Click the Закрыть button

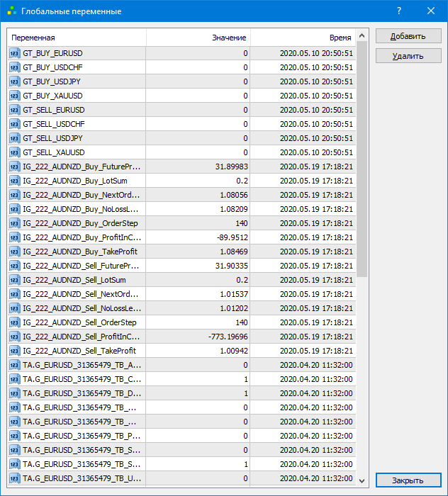pyautogui.click(x=408, y=480)
